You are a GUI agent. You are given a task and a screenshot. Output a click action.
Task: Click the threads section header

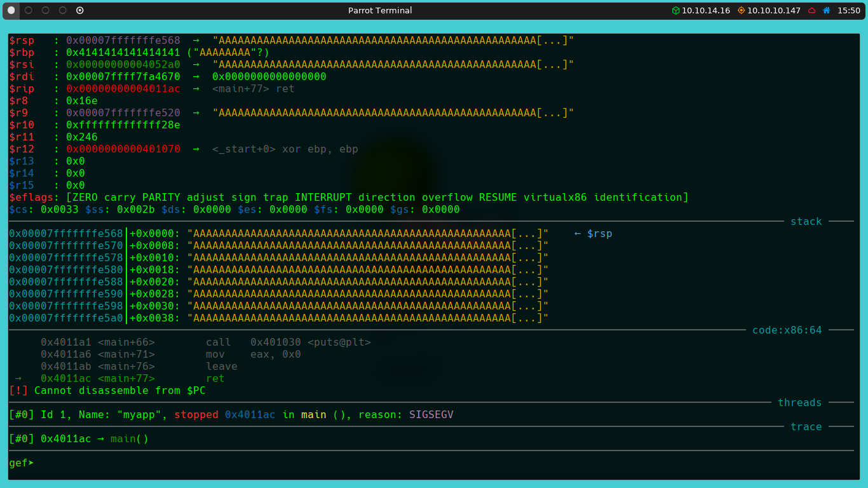pyautogui.click(x=800, y=403)
